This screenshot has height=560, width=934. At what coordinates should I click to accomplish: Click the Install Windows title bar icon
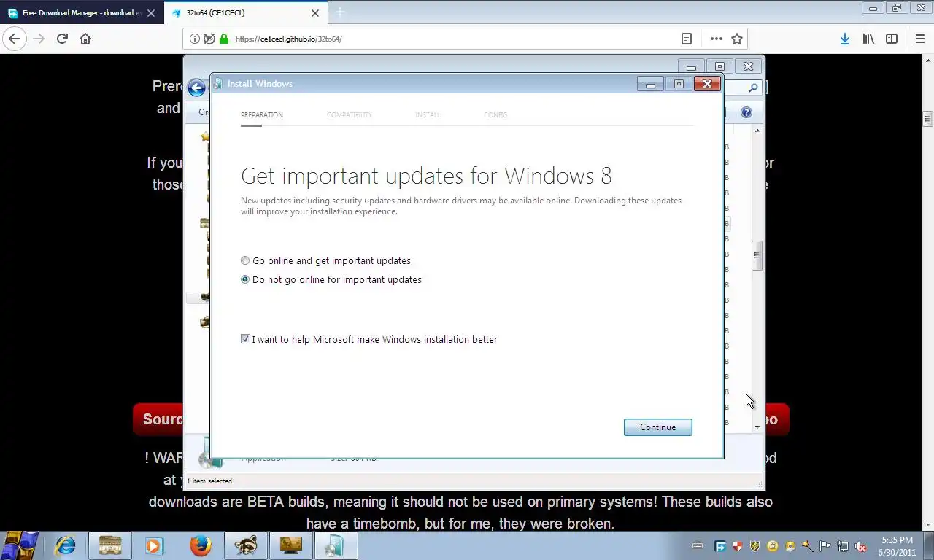[x=217, y=83]
